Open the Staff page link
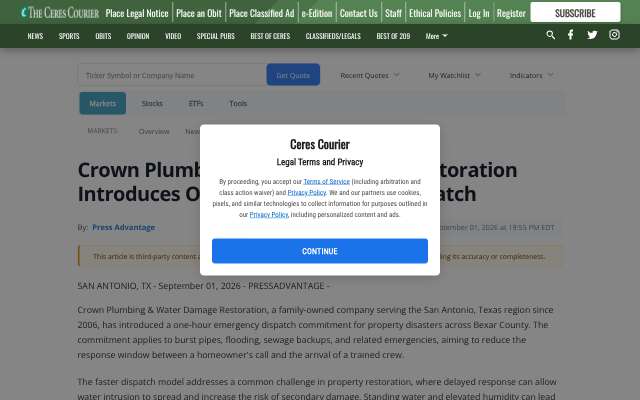The width and height of the screenshot is (640, 400). [x=393, y=13]
